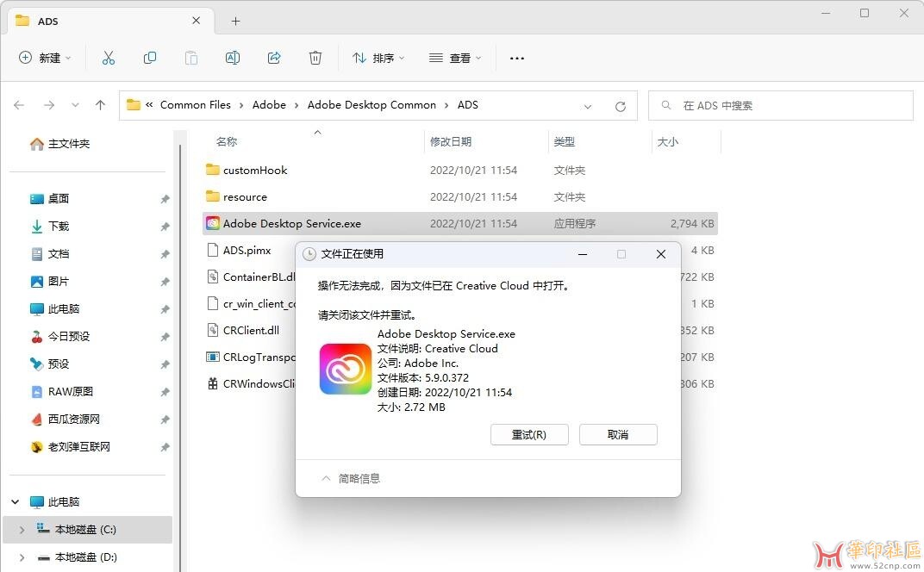Image resolution: width=924 pixels, height=572 pixels.
Task: Click the ADS breadcrumb segment
Action: pos(468,105)
